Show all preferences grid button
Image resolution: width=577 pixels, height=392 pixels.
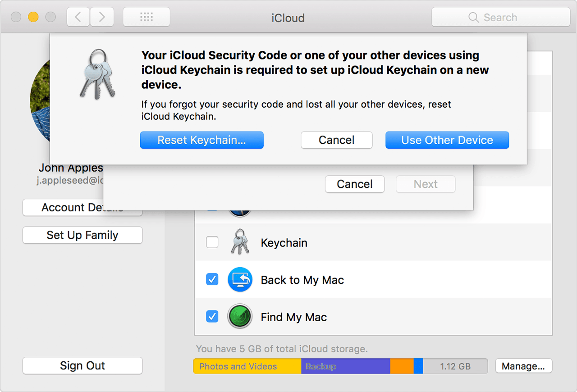coord(147,17)
